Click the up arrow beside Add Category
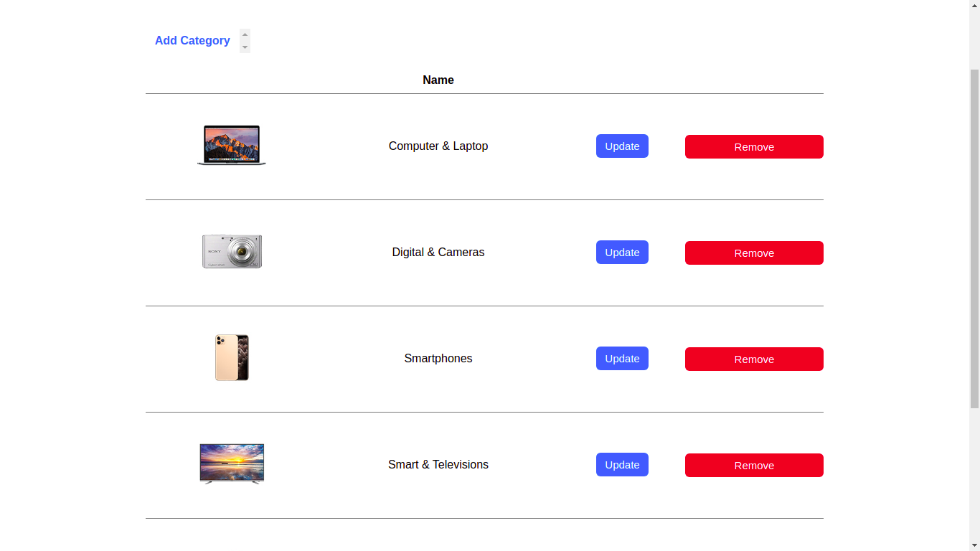Screen dimensions: 980x551 (245, 34)
